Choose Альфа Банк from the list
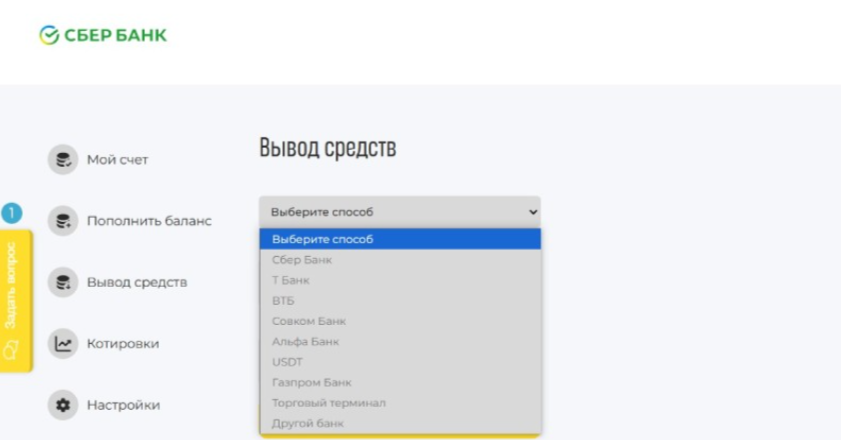This screenshot has height=440, width=841. point(400,341)
